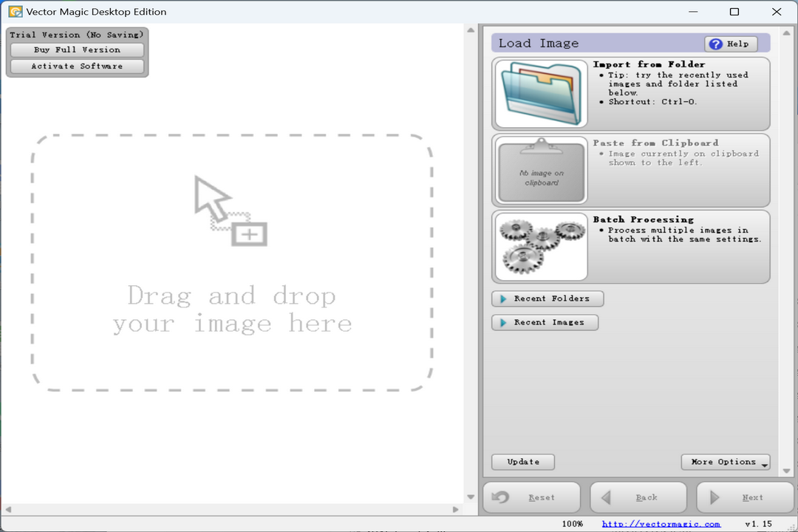Expand the Recent Folders list
798x532 pixels.
548,299
